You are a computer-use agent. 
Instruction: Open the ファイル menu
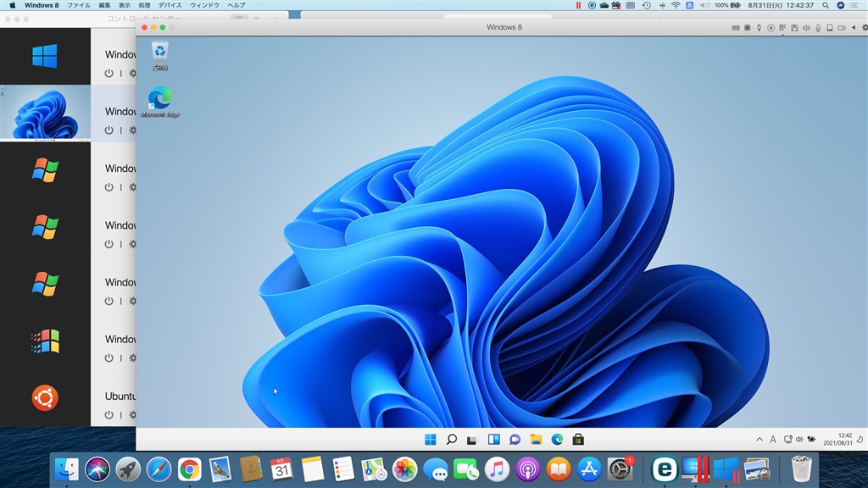pos(79,5)
